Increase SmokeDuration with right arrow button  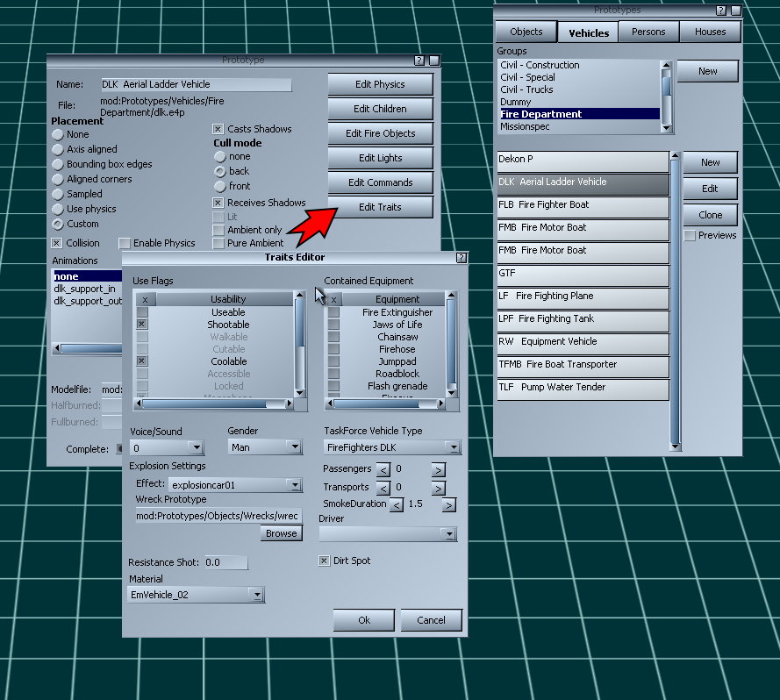click(448, 504)
